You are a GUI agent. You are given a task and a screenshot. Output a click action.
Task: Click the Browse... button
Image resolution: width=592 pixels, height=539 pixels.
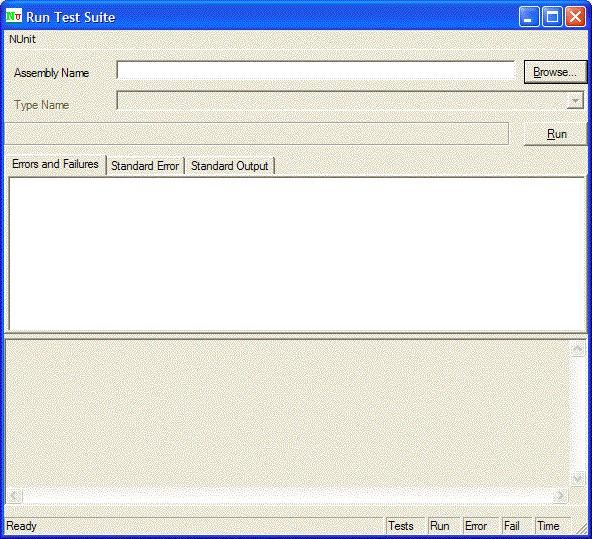(555, 72)
